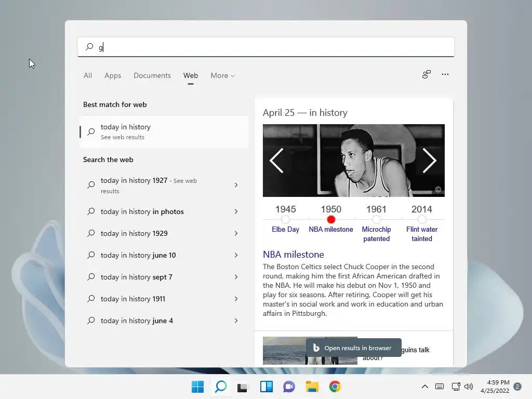Click the magnifier icon beside 'today in history' best match
The width and height of the screenshot is (532, 399).
[91, 131]
